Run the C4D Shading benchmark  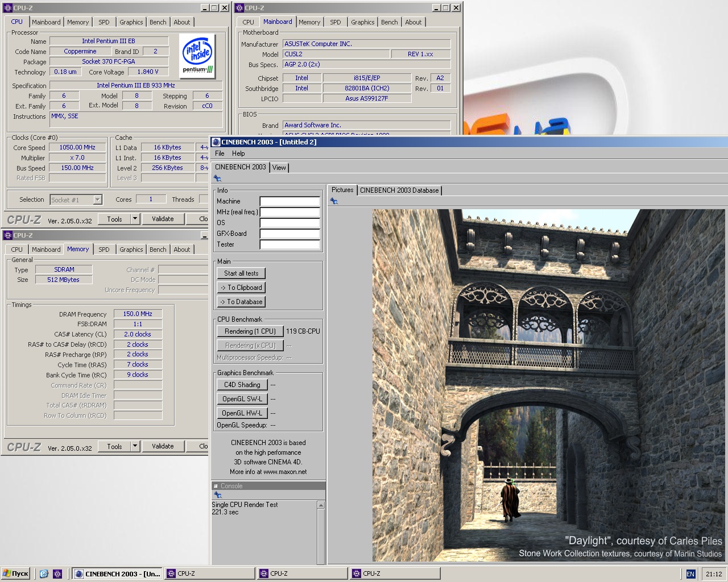coord(242,385)
